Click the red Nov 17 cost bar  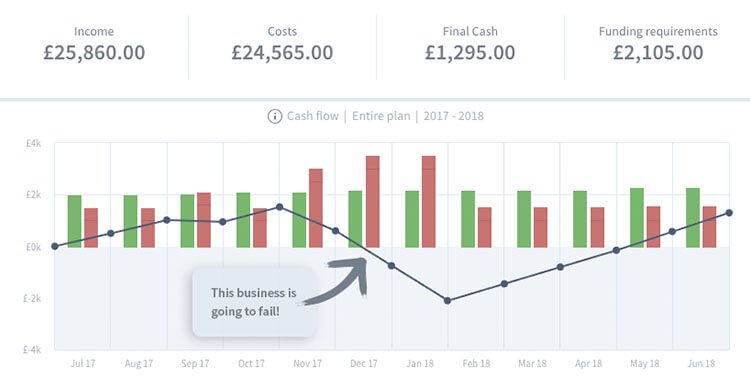pos(316,208)
